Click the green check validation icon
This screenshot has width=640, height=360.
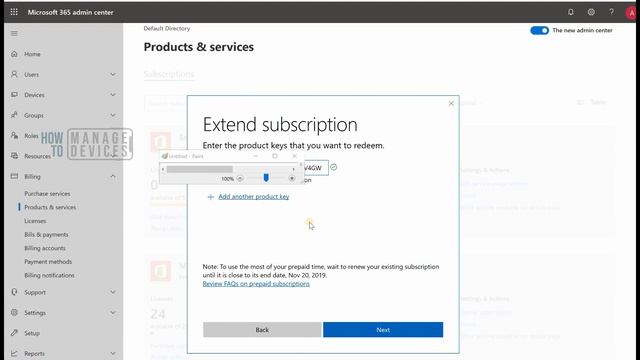point(333,167)
